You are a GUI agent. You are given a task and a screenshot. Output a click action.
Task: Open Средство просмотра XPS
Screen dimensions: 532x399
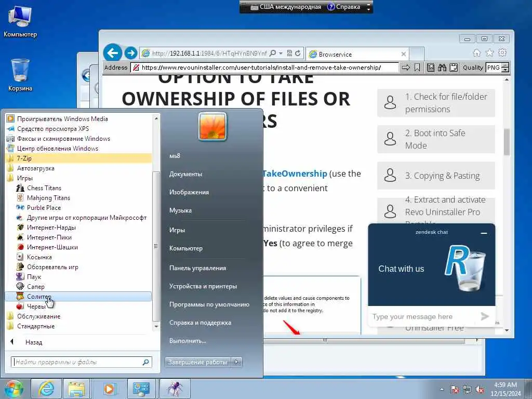pos(53,129)
